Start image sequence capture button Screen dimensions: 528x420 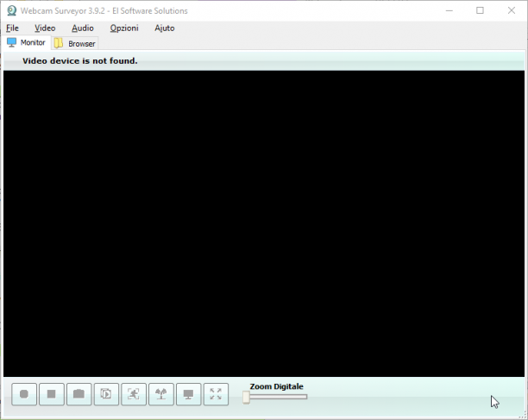point(106,394)
